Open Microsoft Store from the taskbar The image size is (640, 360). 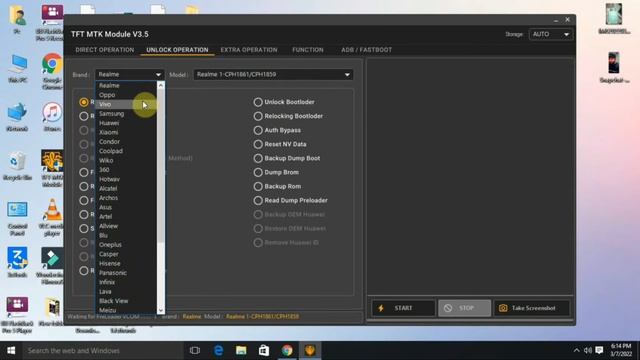click(264, 351)
